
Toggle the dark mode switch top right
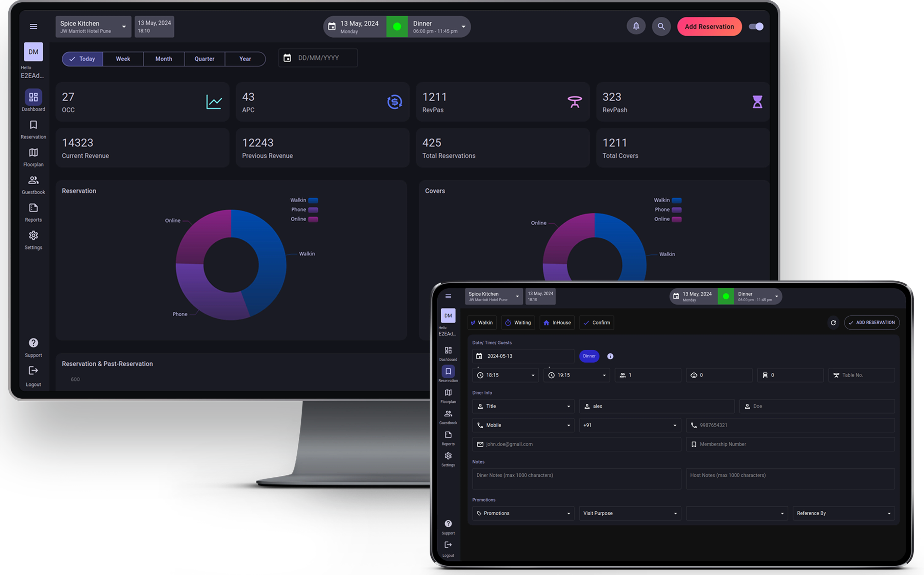(x=756, y=26)
